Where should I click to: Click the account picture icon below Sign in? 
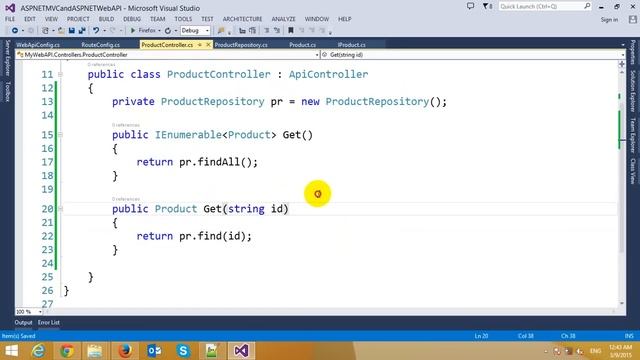coord(633,19)
